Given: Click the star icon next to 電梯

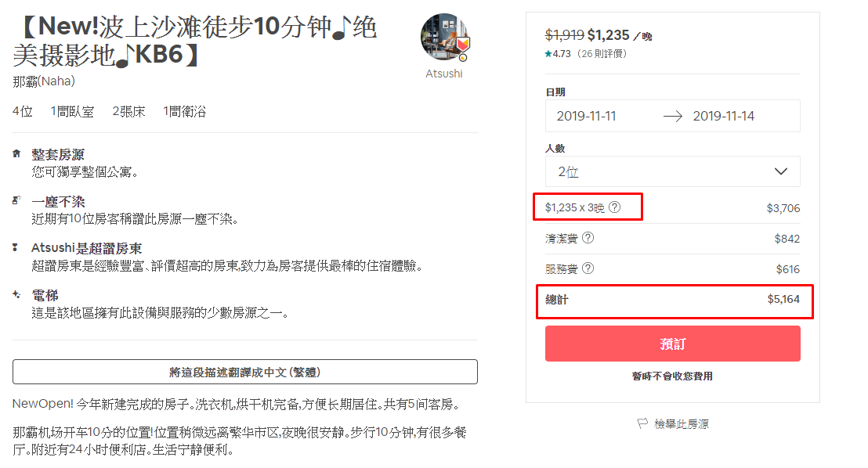Looking at the screenshot, I should click(x=16, y=294).
